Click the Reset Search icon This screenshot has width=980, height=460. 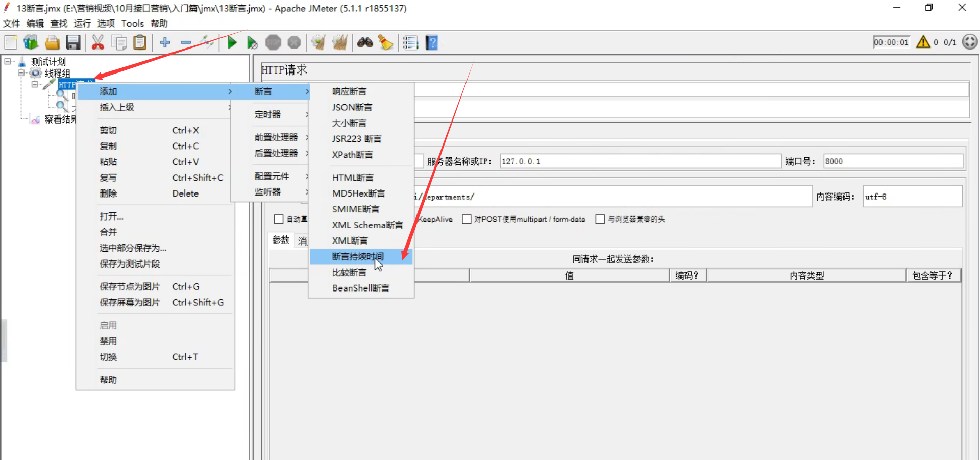(x=385, y=42)
